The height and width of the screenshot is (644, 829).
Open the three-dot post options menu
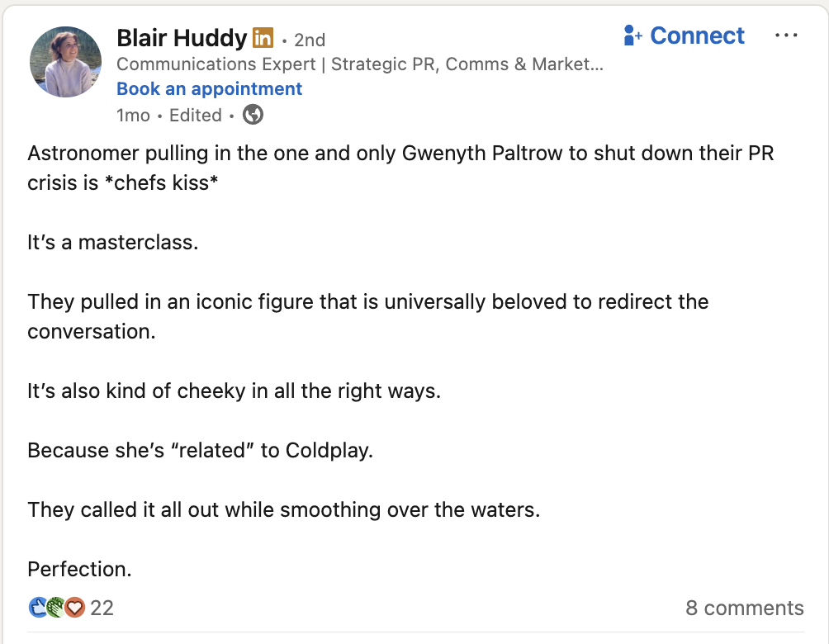(787, 35)
